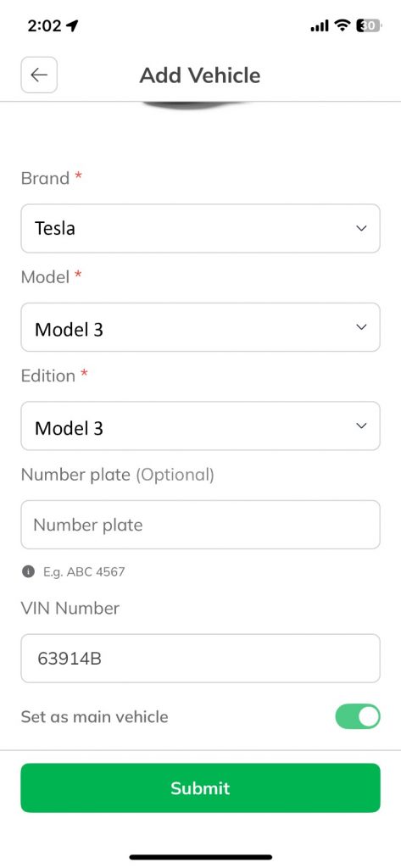
Task: Toggle Set as main vehicle switch
Action: point(358,716)
